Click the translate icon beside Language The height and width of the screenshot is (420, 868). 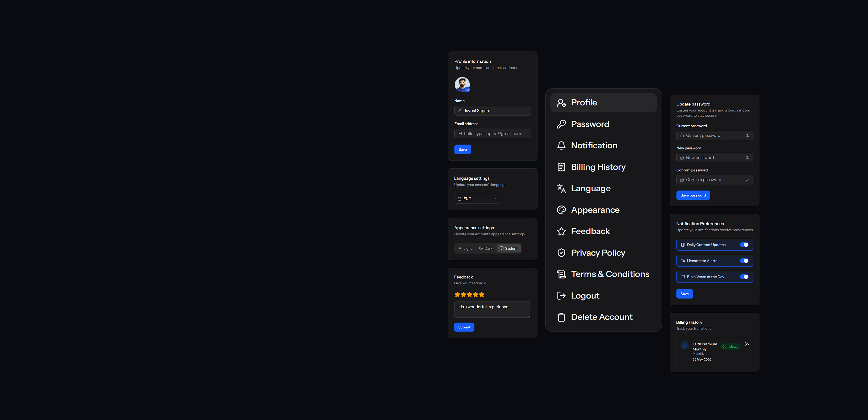tap(561, 189)
